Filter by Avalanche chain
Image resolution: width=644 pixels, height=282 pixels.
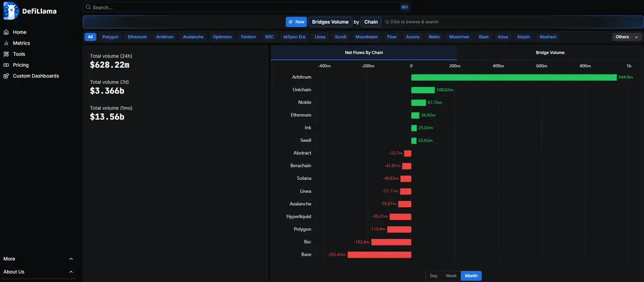pyautogui.click(x=193, y=37)
